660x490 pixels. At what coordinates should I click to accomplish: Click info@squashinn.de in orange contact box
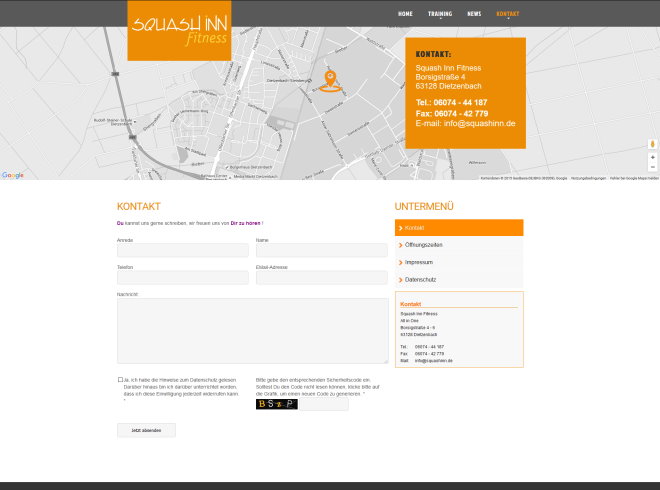479,124
